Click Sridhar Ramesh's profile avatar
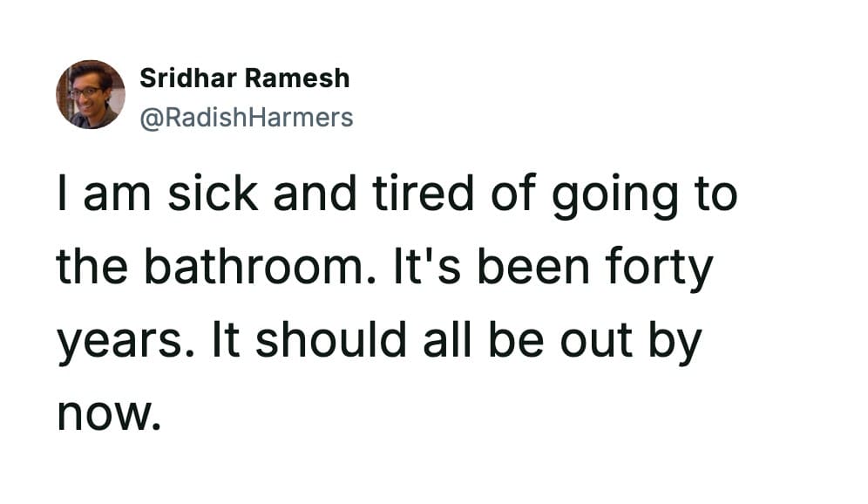This screenshot has width=868, height=504. tap(91, 94)
